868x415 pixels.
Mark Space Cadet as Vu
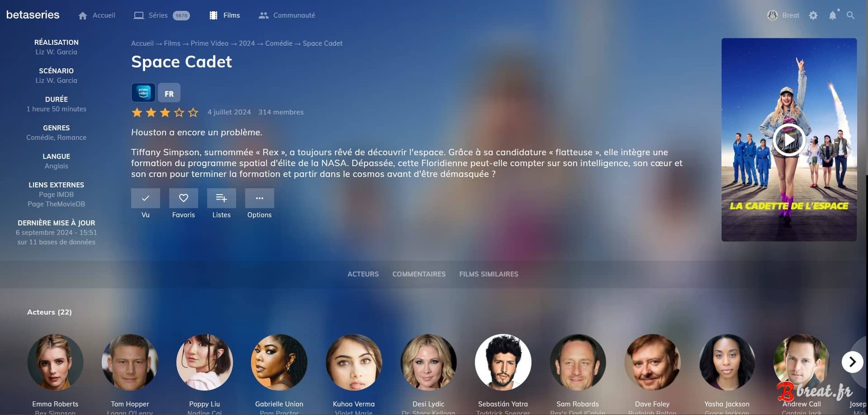click(145, 198)
